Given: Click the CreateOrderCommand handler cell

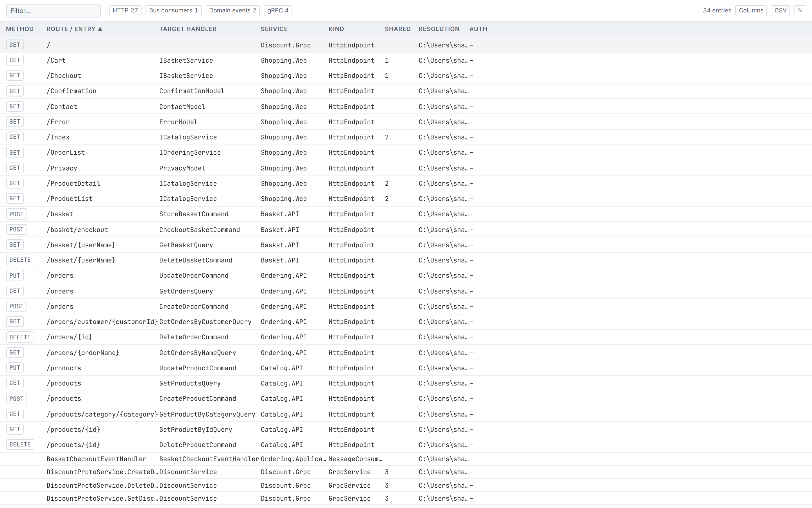Looking at the screenshot, I should 194,306.
